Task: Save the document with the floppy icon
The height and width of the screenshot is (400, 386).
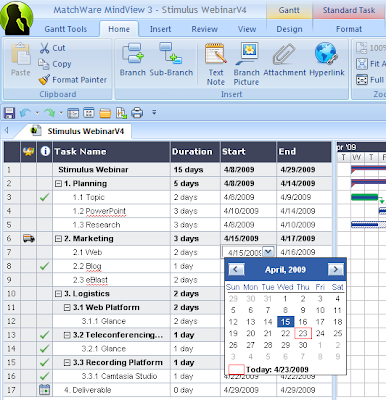Action: [x=9, y=113]
